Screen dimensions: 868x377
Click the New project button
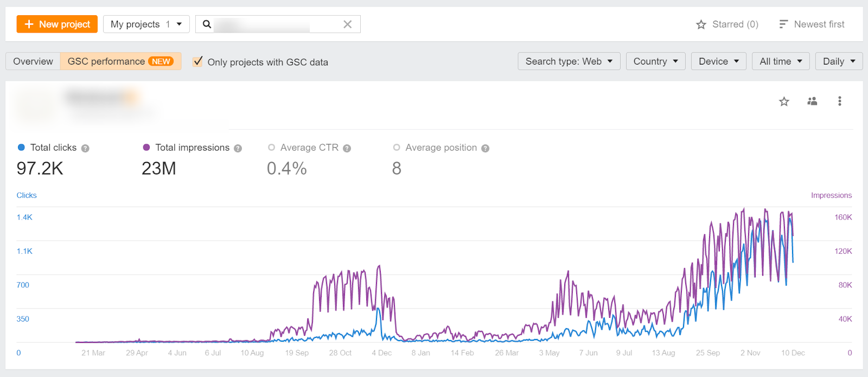[x=57, y=24]
